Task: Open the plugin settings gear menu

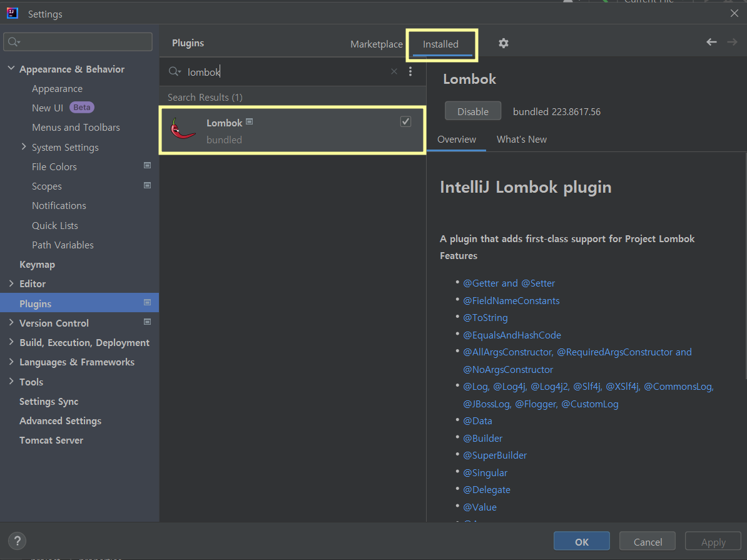Action: [x=503, y=43]
